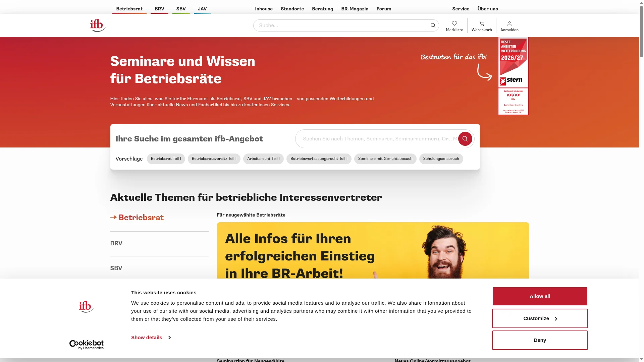This screenshot has height=362, width=644.
Task: Open the Standorte menu item
Action: click(292, 9)
